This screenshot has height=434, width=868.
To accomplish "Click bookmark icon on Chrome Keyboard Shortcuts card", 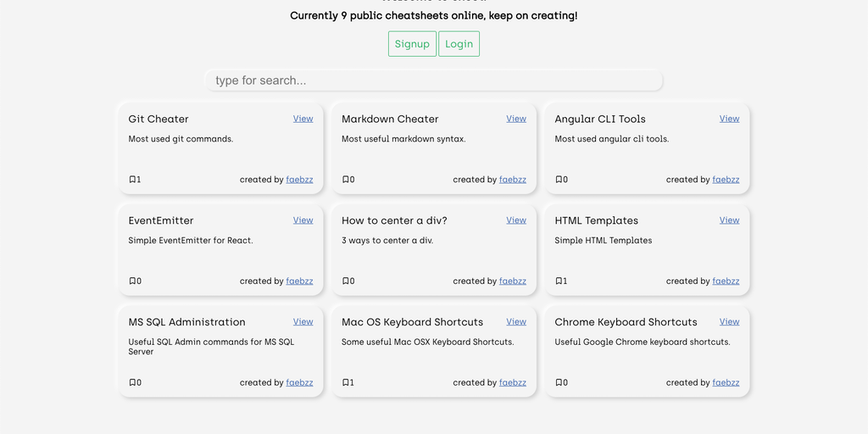I will point(559,383).
